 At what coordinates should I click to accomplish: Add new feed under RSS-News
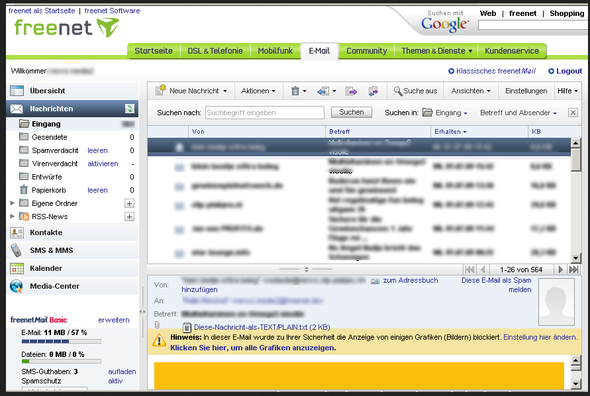[129, 217]
